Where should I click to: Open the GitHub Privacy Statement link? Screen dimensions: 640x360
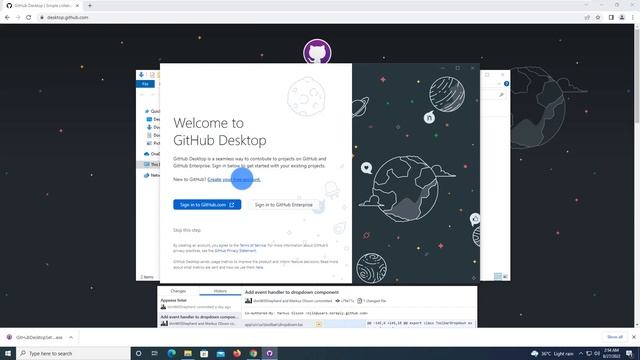point(236,251)
